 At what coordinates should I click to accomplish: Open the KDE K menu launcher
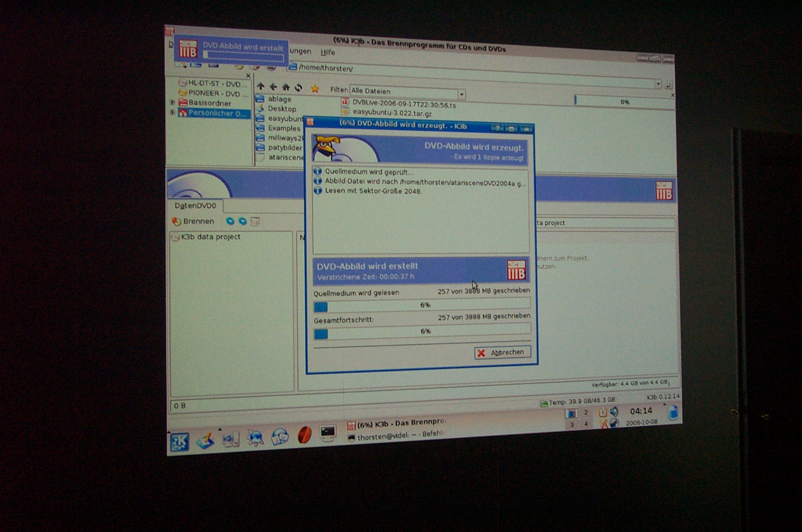pyautogui.click(x=180, y=441)
